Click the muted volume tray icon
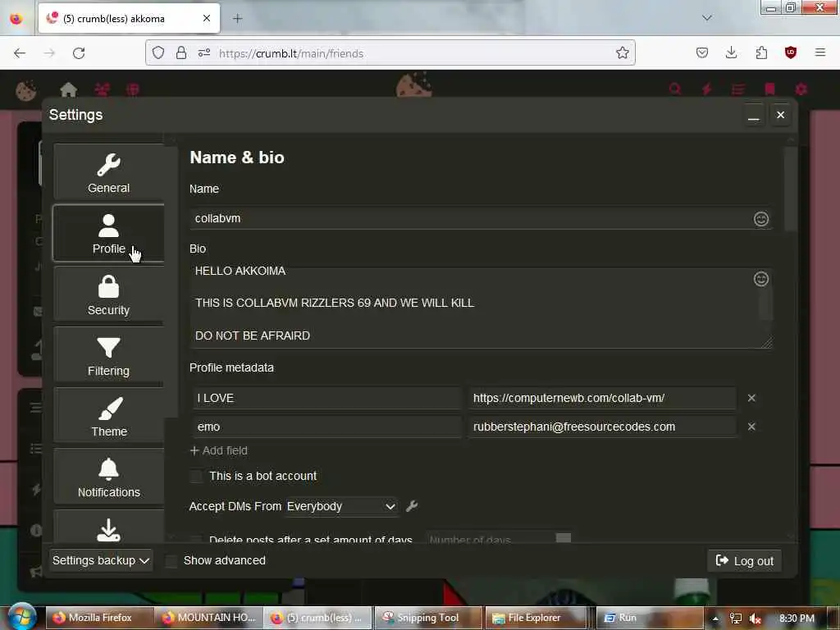Image resolution: width=840 pixels, height=630 pixels. point(756,619)
